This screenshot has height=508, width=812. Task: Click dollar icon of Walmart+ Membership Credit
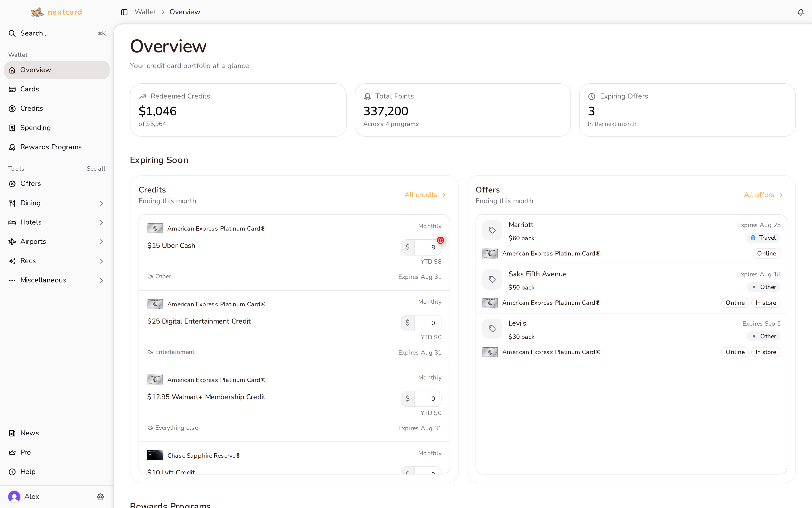[407, 399]
